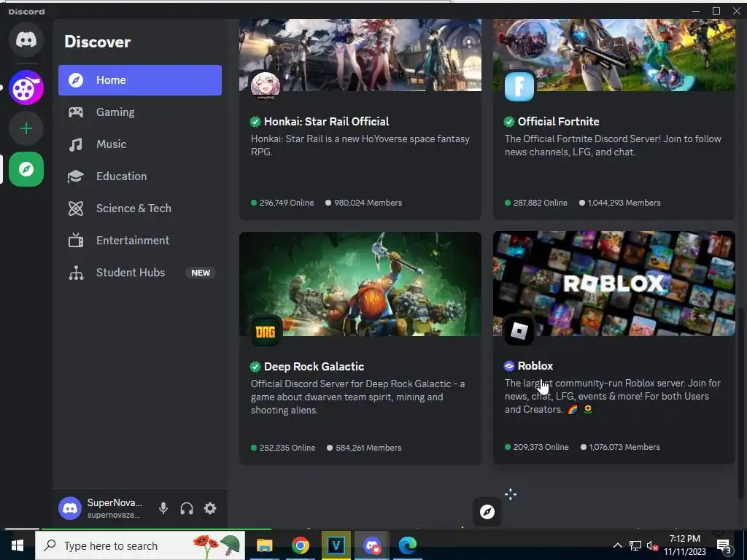Open Discord direct messages home icon
This screenshot has width=747, height=560.
coord(26,39)
